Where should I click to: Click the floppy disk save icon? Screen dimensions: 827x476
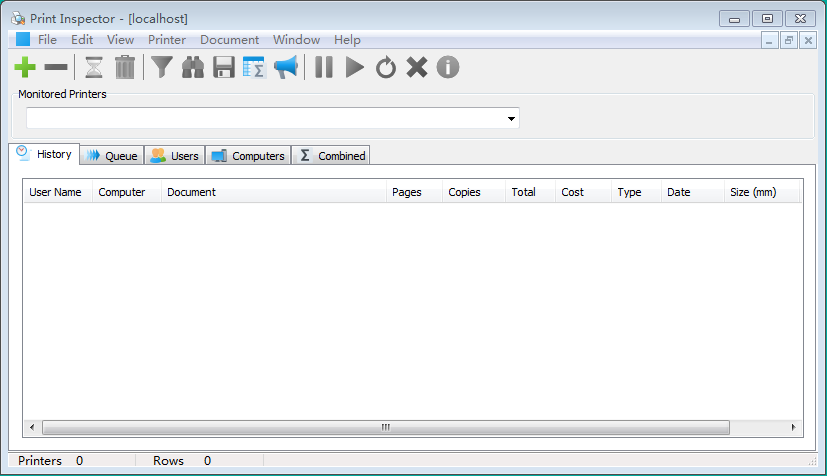pyautogui.click(x=224, y=68)
